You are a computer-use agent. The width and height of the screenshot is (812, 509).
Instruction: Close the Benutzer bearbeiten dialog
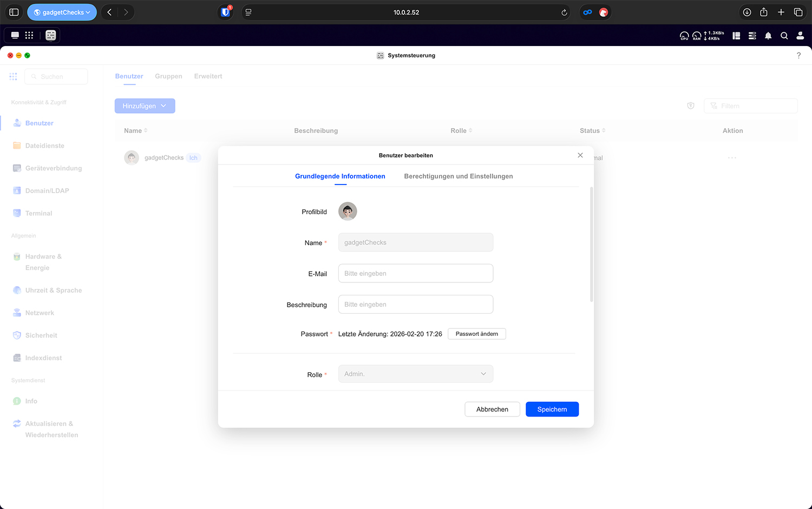pyautogui.click(x=580, y=155)
